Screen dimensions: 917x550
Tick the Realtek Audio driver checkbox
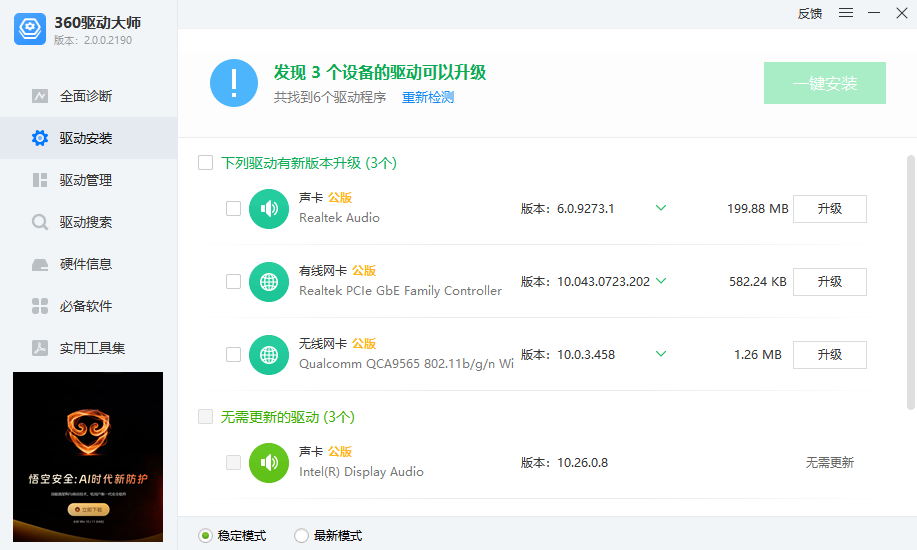(x=233, y=209)
